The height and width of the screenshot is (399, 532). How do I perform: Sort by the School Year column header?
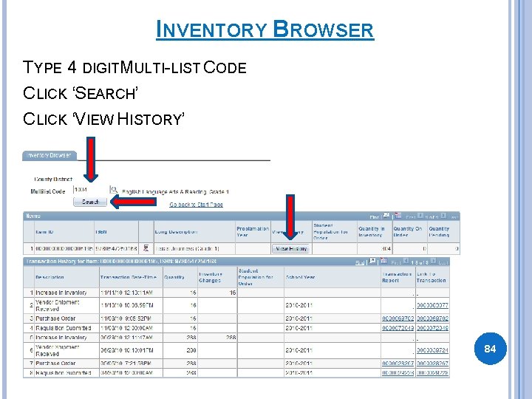click(300, 277)
